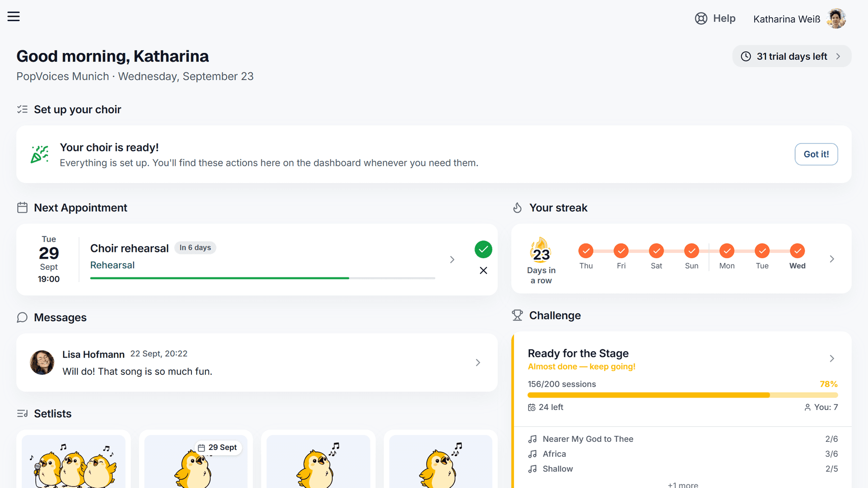Screen dimensions: 868x488
Task: Toggle Friday streak checkmark
Action: pyautogui.click(x=621, y=251)
